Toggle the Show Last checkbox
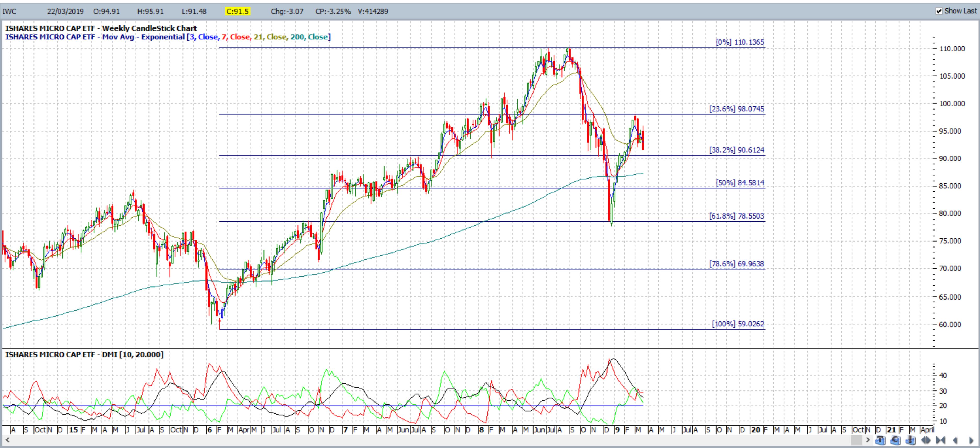The image size is (980, 448). tap(939, 11)
